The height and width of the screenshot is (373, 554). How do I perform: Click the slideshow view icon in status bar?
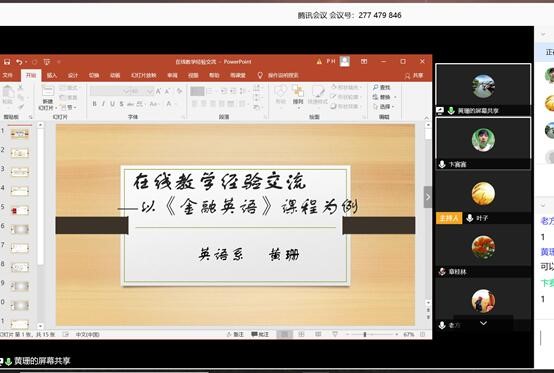(335, 334)
